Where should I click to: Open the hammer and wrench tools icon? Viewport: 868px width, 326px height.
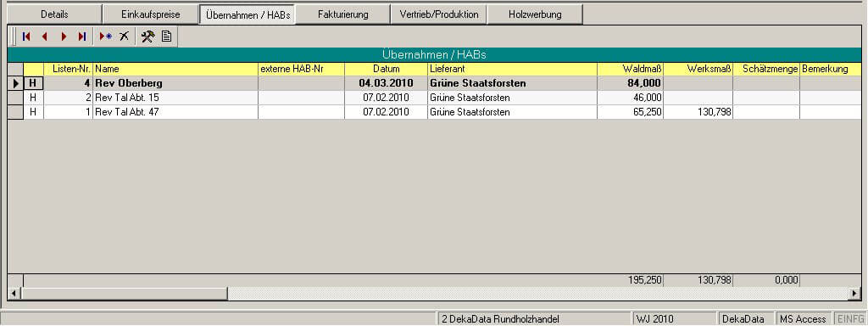[147, 37]
